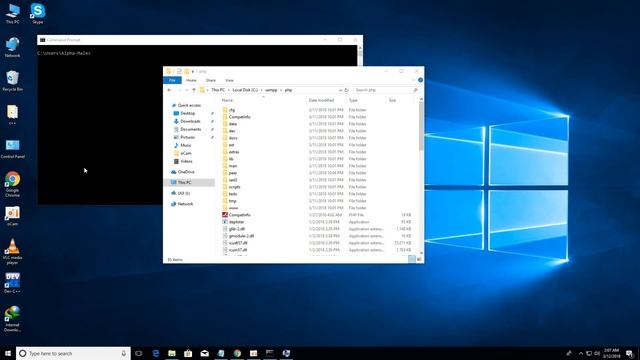Image resolution: width=640 pixels, height=360 pixels.
Task: Select the deplister application file
Action: [x=236, y=222]
